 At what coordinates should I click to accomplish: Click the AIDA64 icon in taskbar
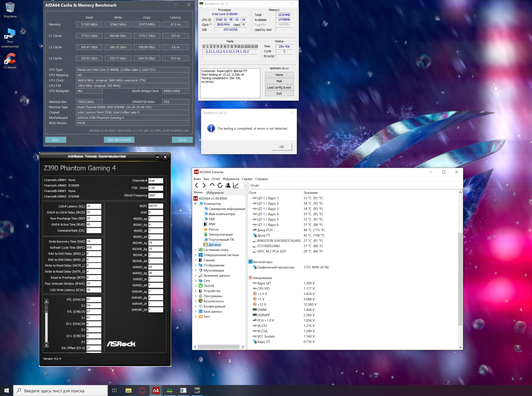point(156,390)
